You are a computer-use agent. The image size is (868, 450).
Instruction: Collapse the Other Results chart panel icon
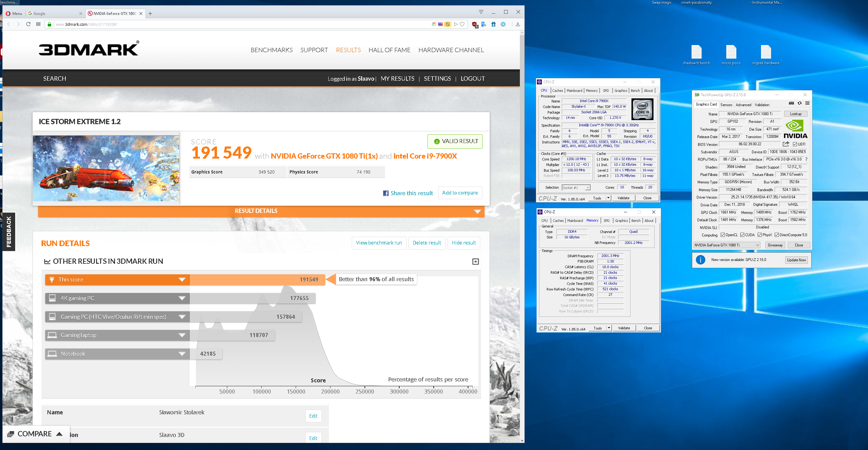point(475,261)
